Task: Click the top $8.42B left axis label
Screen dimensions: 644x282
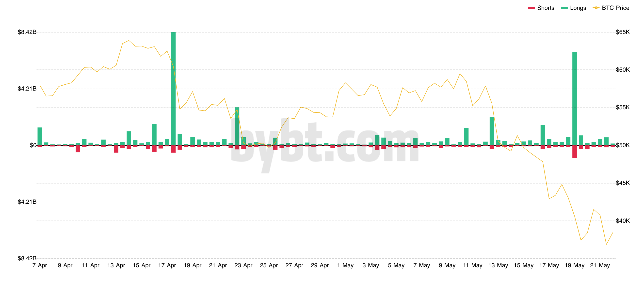Action: coord(27,32)
